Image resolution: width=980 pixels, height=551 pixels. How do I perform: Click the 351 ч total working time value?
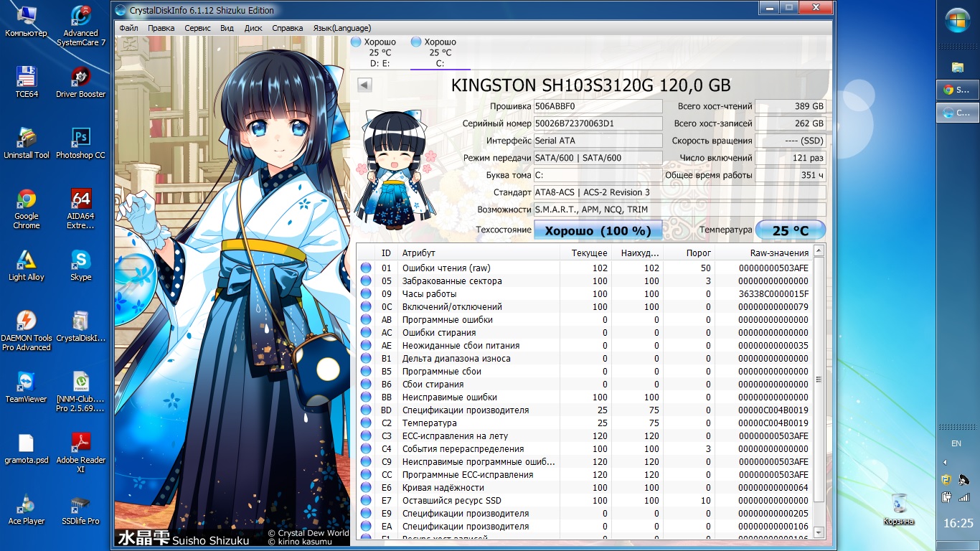click(x=791, y=175)
